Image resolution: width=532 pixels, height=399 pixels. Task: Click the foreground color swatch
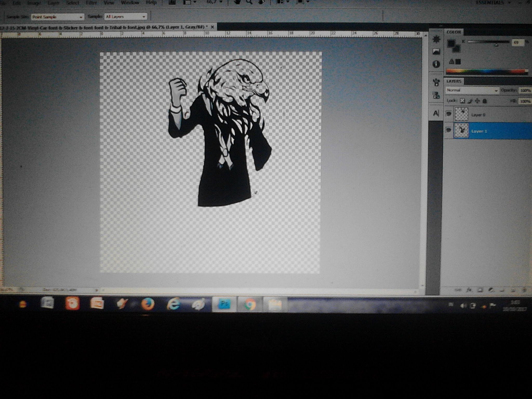[x=451, y=43]
